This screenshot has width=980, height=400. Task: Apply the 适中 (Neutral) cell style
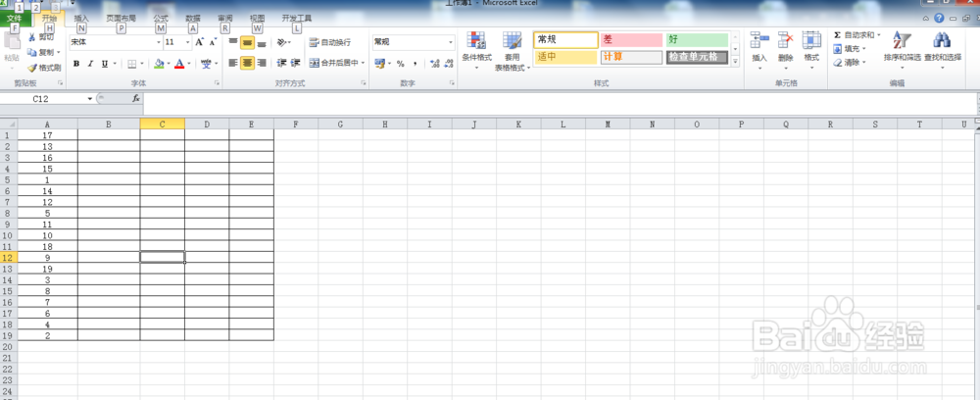[565, 58]
